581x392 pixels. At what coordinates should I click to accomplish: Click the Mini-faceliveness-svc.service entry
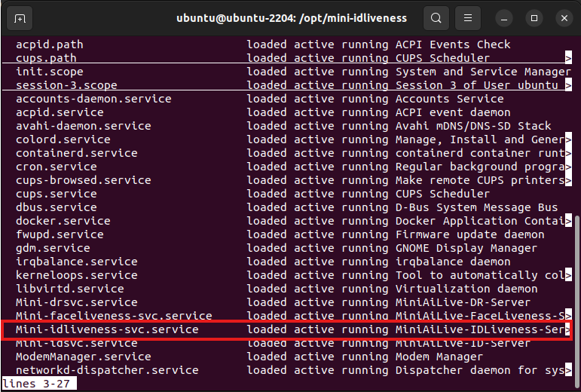coord(114,316)
